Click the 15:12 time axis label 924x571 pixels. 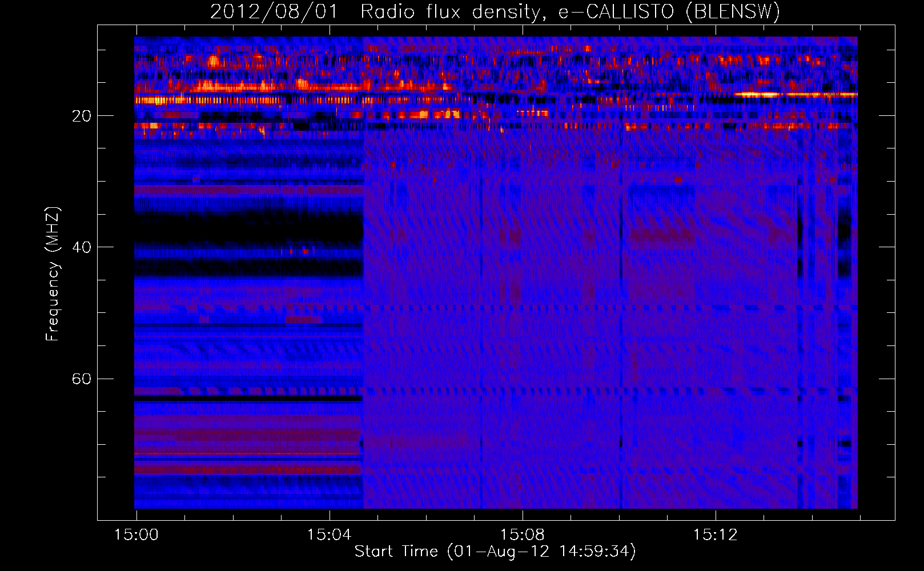point(716,535)
